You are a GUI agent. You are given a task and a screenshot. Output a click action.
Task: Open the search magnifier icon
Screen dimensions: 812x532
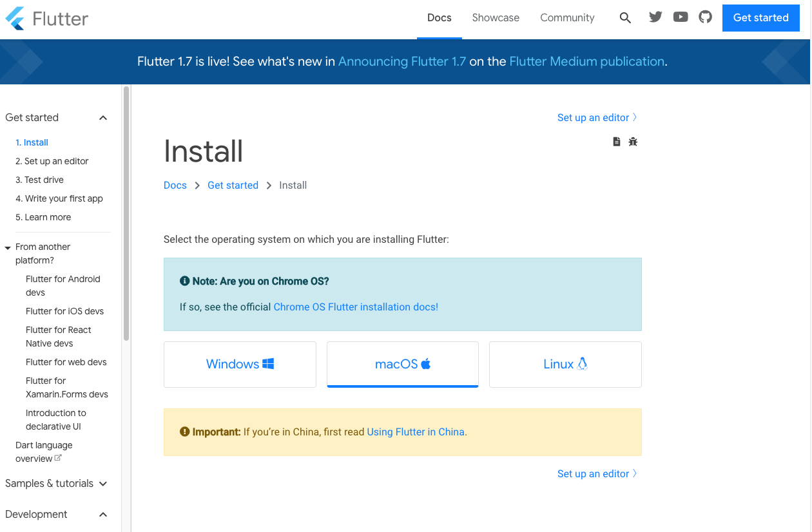tap(625, 18)
